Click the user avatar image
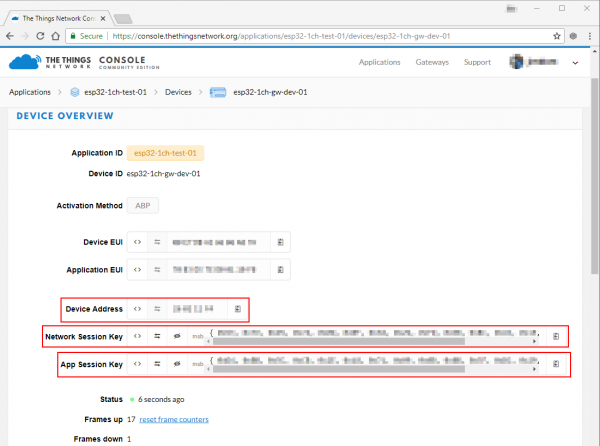600x446 pixels. pos(516,62)
